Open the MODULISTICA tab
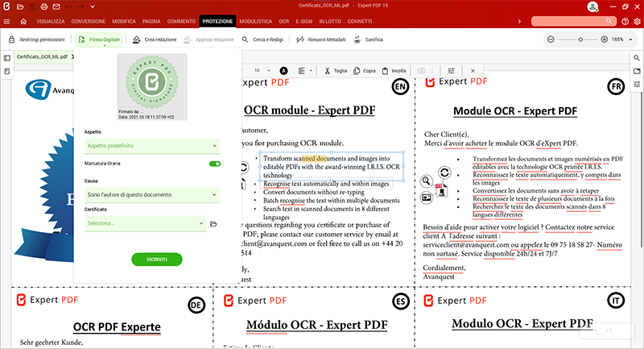Image resolution: width=644 pixels, height=349 pixels. (x=255, y=22)
